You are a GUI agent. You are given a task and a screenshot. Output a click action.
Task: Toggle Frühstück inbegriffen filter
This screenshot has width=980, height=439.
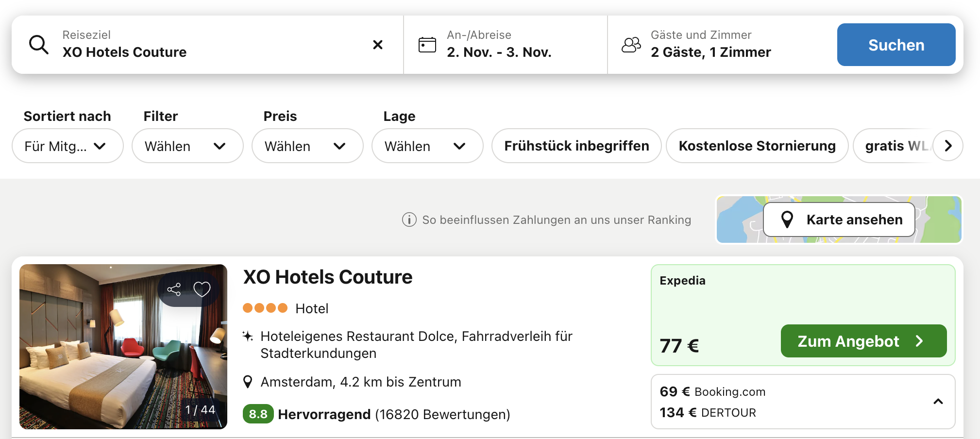576,146
